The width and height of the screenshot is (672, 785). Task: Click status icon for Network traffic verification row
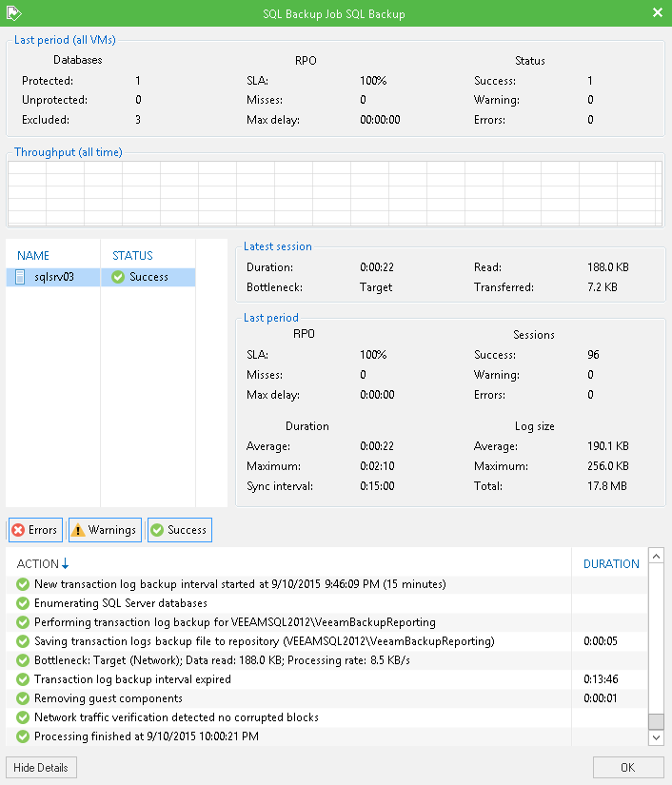coord(23,717)
